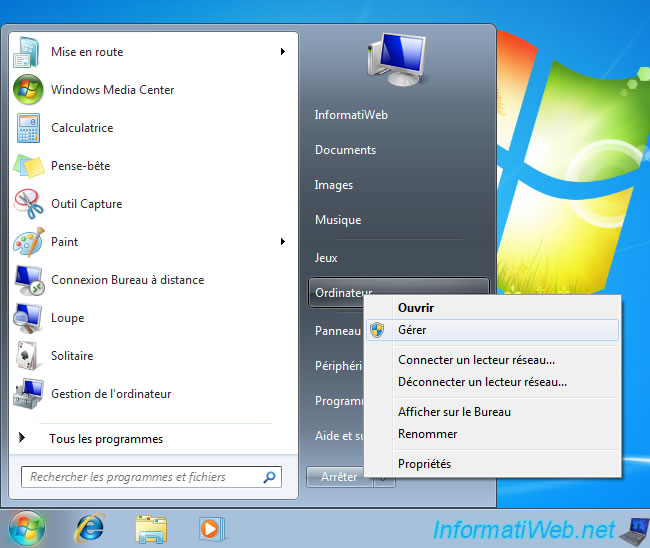
Task: Select Déconnecter un lecteur réseau...
Action: coord(492,382)
